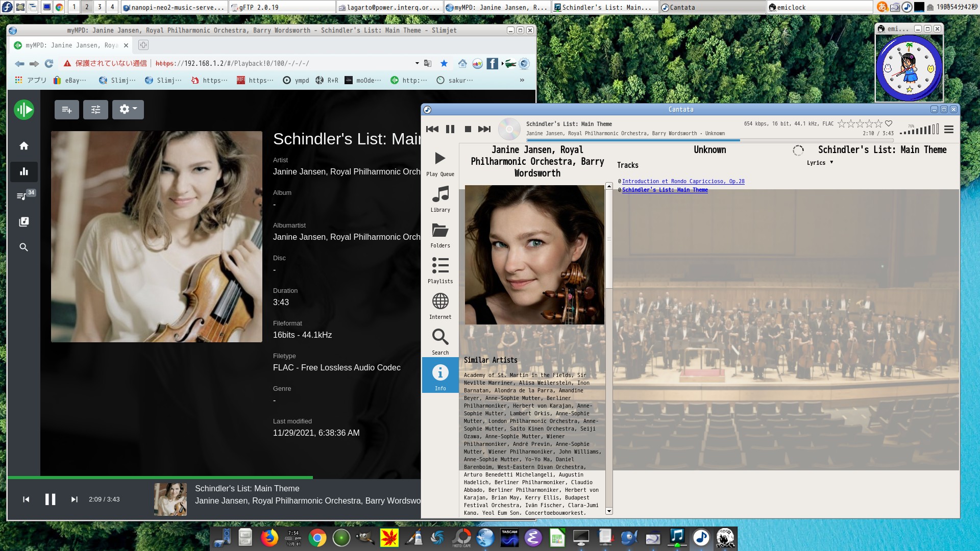This screenshot has height=551, width=980.
Task: Click Introduction et Rondo Capriccioso, Op.28 link
Action: point(683,181)
